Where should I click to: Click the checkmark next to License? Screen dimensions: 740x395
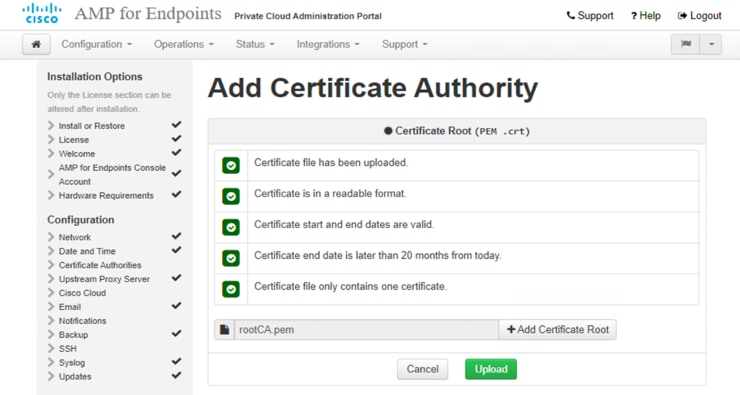[176, 139]
